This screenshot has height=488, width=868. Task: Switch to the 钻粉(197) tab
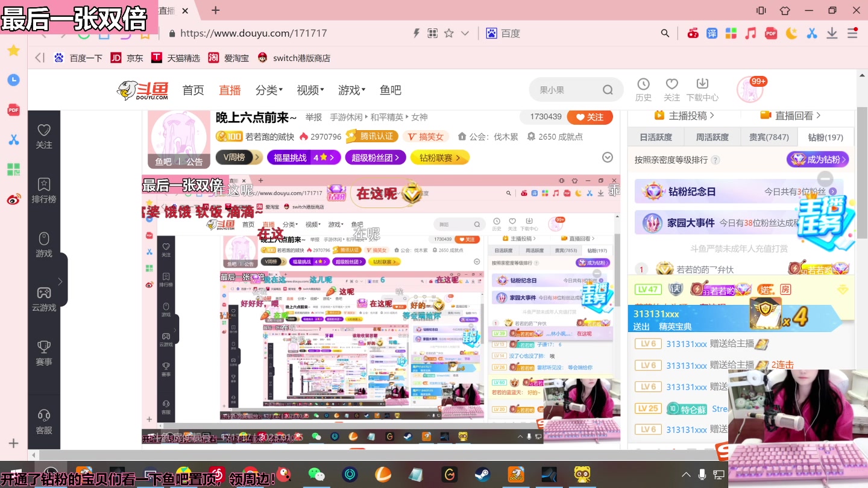coord(824,137)
